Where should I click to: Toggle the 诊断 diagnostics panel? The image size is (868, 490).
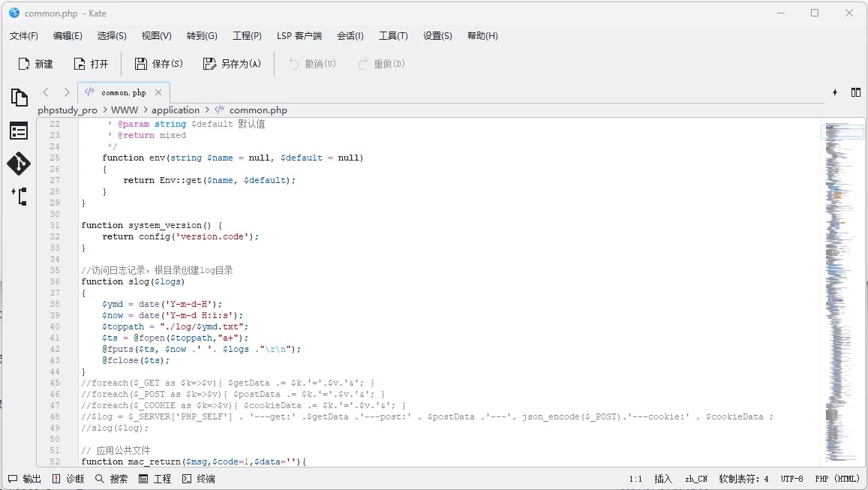click(68, 479)
